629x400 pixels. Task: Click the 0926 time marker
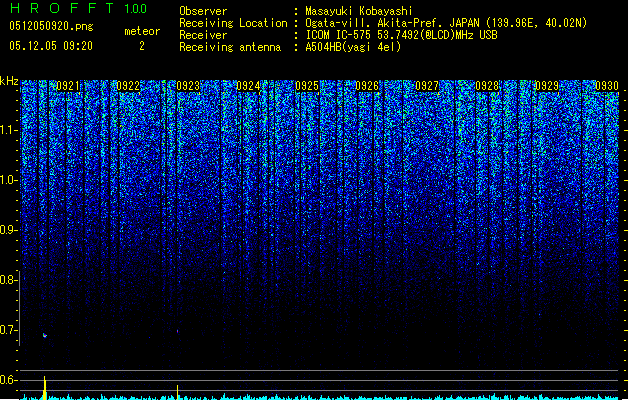point(367,86)
